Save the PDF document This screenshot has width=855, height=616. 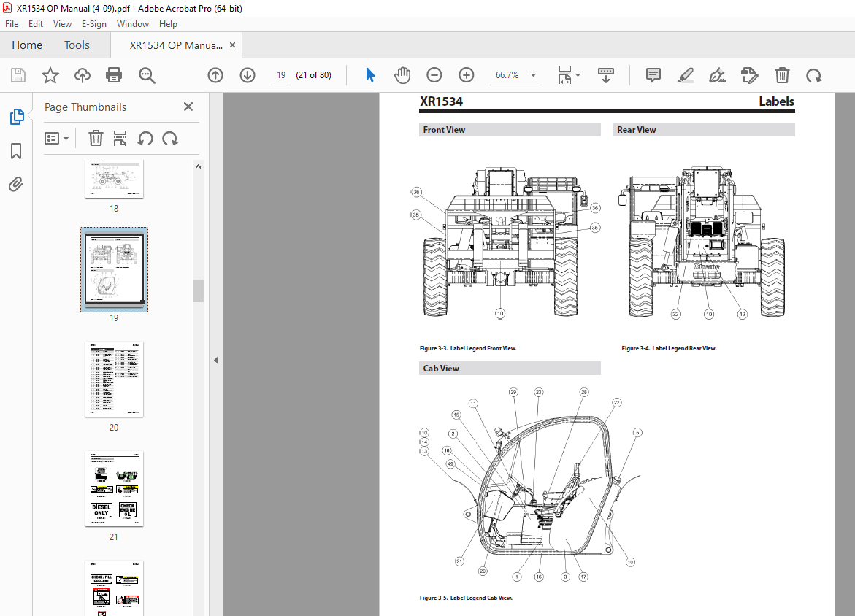pos(18,74)
